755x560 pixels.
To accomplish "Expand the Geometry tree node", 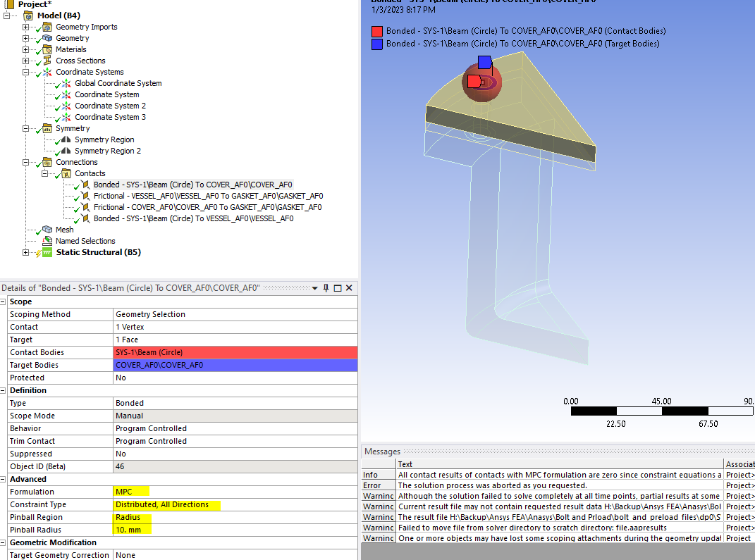I will pos(25,38).
